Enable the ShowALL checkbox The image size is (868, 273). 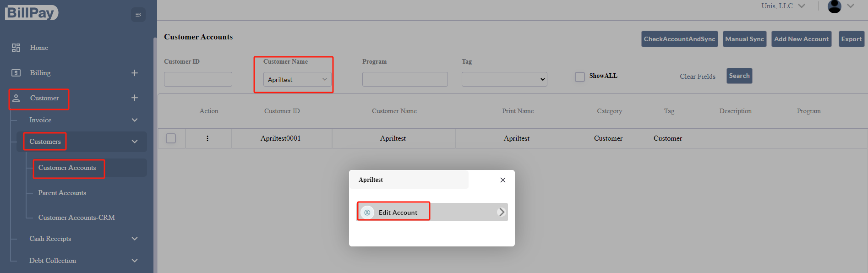(580, 76)
